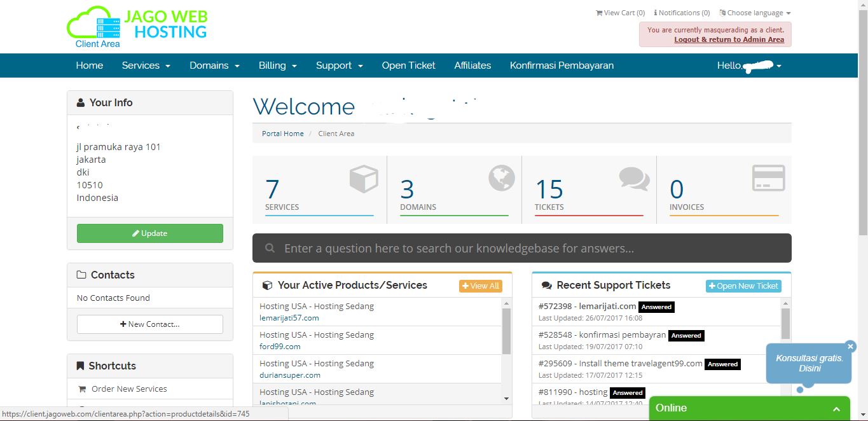Screen dimensions: 868x421
Task: Open the Order New Services shortcut
Action: (x=129, y=389)
